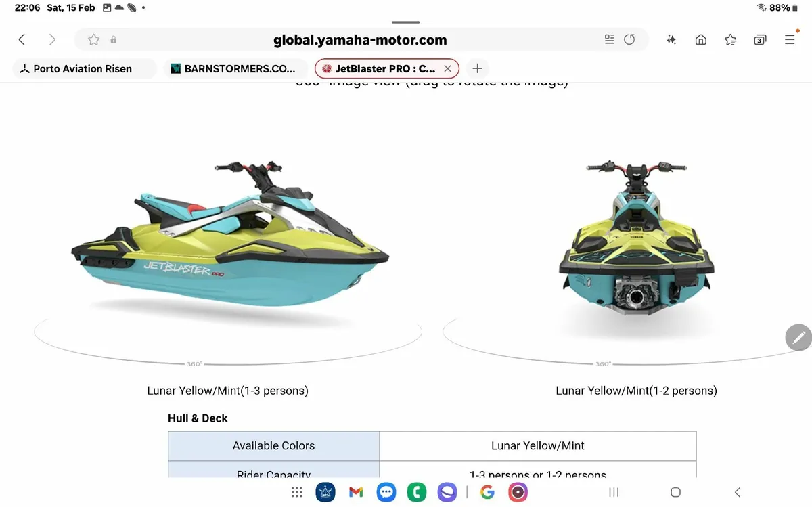Add a new browser tab
The image size is (812, 507).
tap(477, 68)
